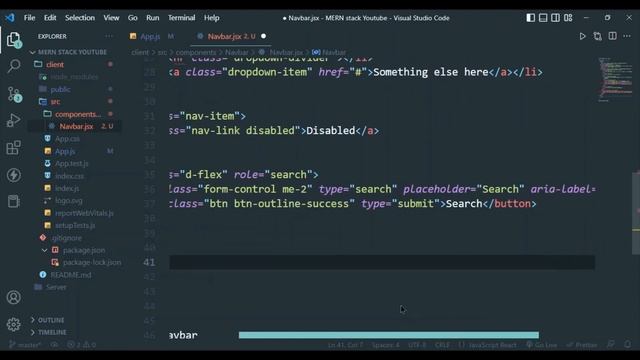Click 'components' in the breadcrumb path
The image size is (640, 360).
tap(196, 52)
